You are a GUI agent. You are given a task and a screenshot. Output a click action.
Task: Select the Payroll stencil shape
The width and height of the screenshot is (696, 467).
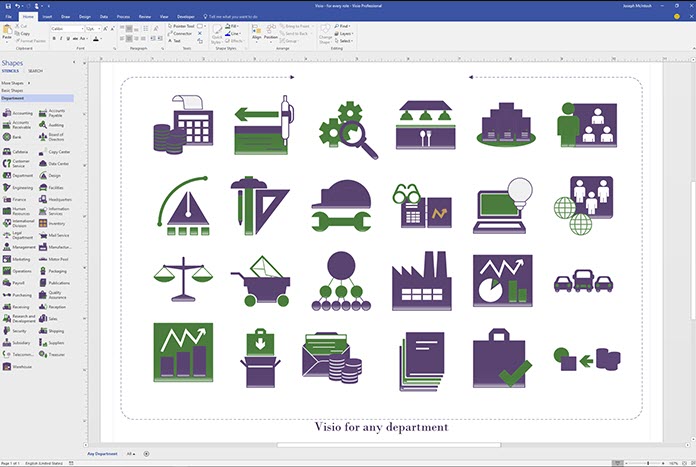coord(14,283)
